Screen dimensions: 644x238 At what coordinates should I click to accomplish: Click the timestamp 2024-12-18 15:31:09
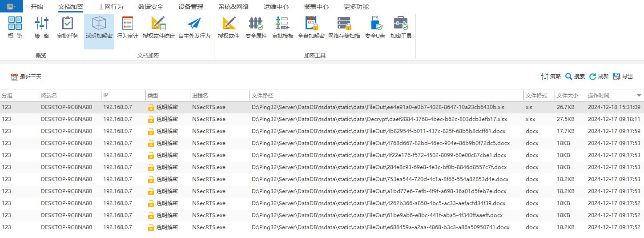click(x=614, y=107)
